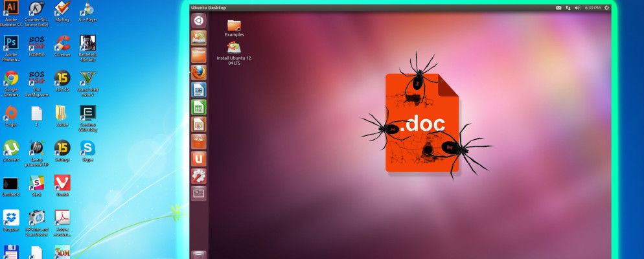Launch the Vivaldi browser shortcut

tap(62, 186)
